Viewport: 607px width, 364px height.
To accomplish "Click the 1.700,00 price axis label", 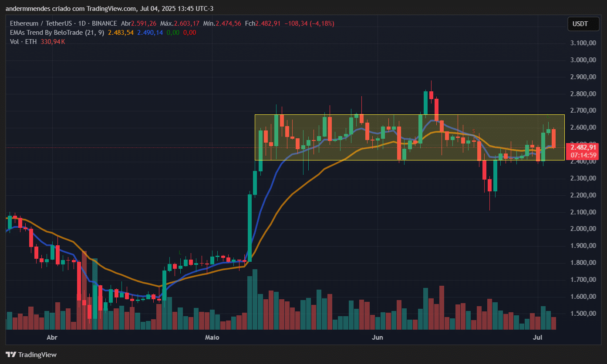I will [x=582, y=280].
